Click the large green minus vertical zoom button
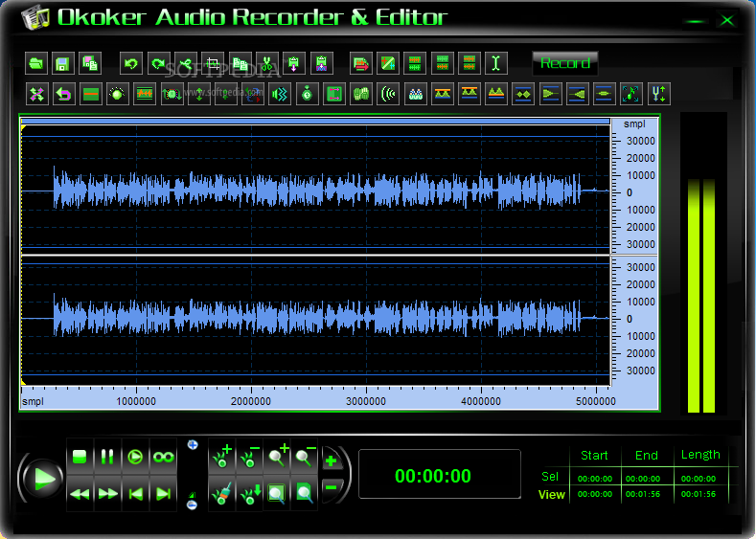The width and height of the screenshot is (756, 539). 332,488
